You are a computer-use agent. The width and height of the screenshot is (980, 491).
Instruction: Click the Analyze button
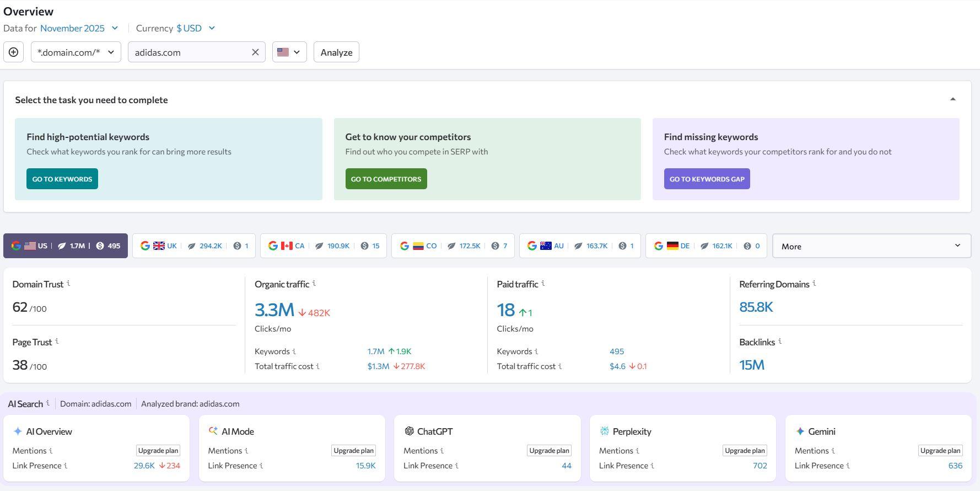point(336,52)
